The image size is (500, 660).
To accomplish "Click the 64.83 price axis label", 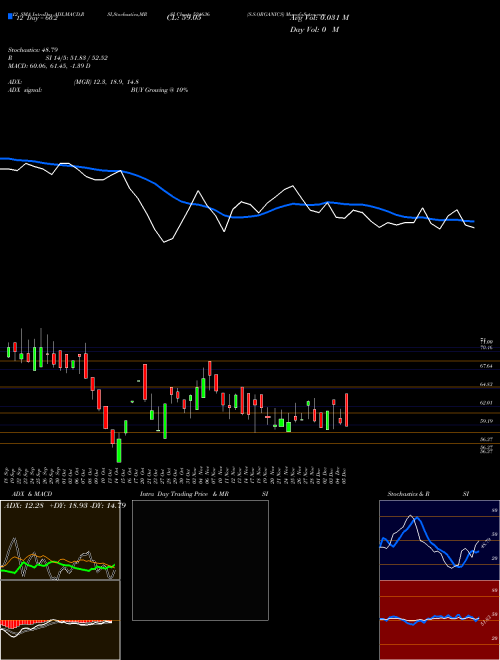I will pos(486,384).
